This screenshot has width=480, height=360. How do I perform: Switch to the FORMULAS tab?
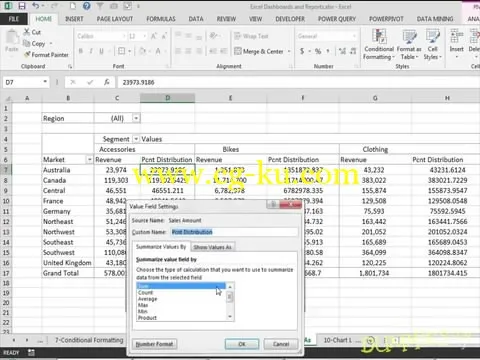point(161,19)
